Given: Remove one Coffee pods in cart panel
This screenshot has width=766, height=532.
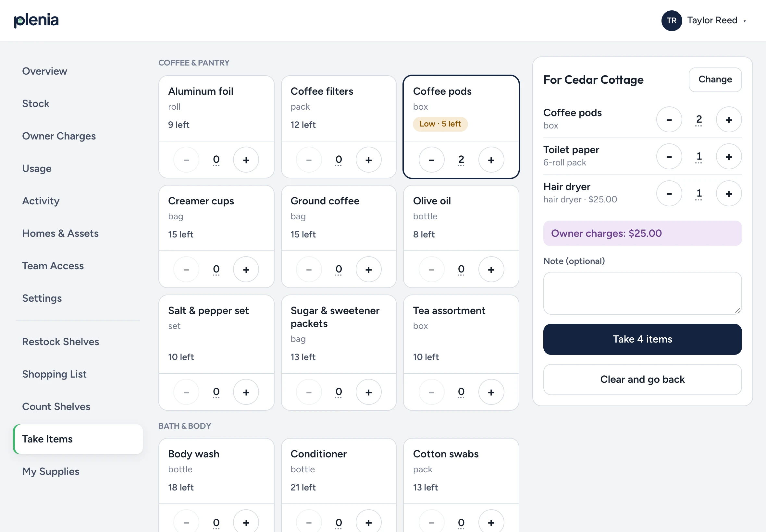Looking at the screenshot, I should click(669, 120).
